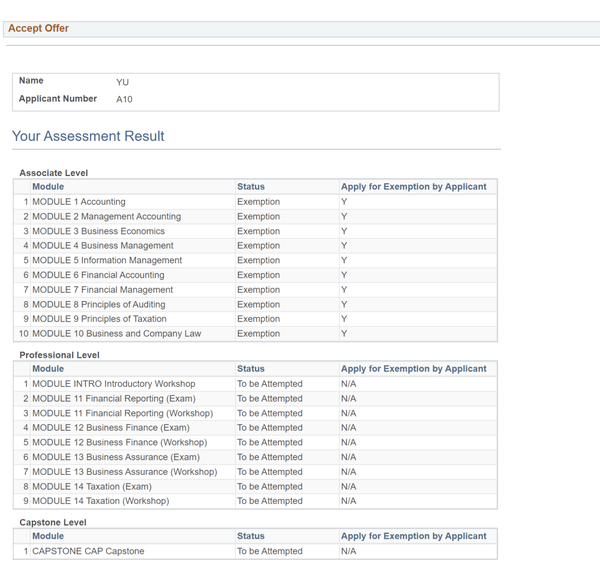Screen dimensions: 600x581
Task: Select the MODULE 1 Accounting row
Action: pos(79,202)
